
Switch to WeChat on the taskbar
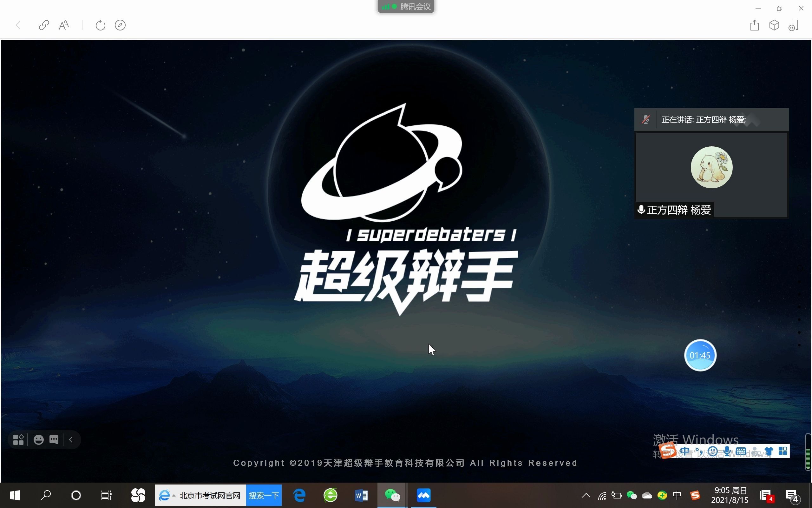tap(392, 495)
